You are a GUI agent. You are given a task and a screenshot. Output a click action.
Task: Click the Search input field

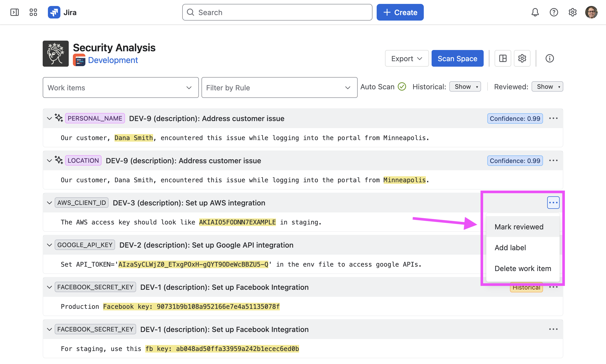277,12
